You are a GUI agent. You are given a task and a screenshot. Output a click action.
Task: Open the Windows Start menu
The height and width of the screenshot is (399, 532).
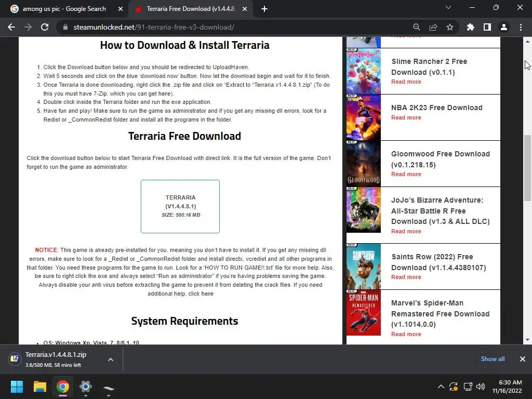coord(17,387)
